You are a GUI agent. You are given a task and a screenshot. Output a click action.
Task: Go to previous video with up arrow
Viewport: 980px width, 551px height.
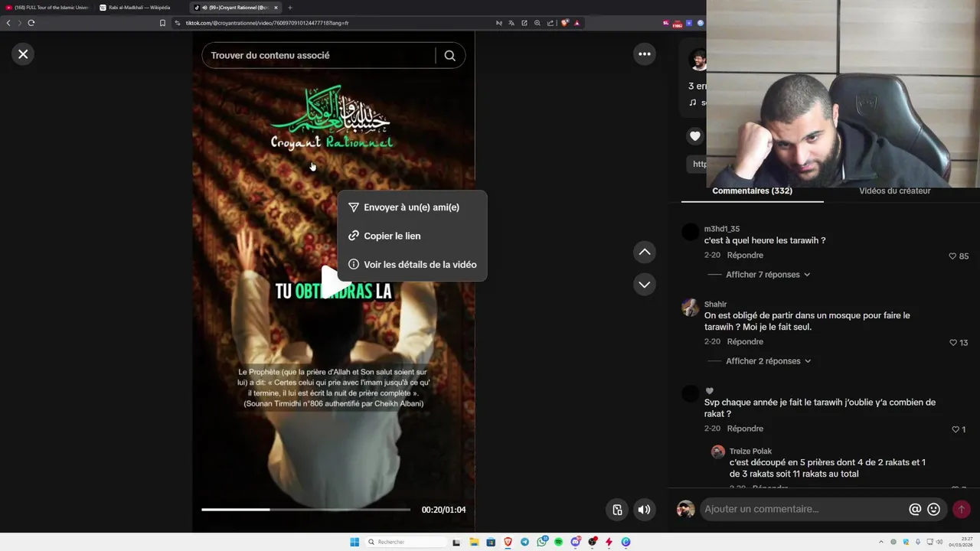645,252
